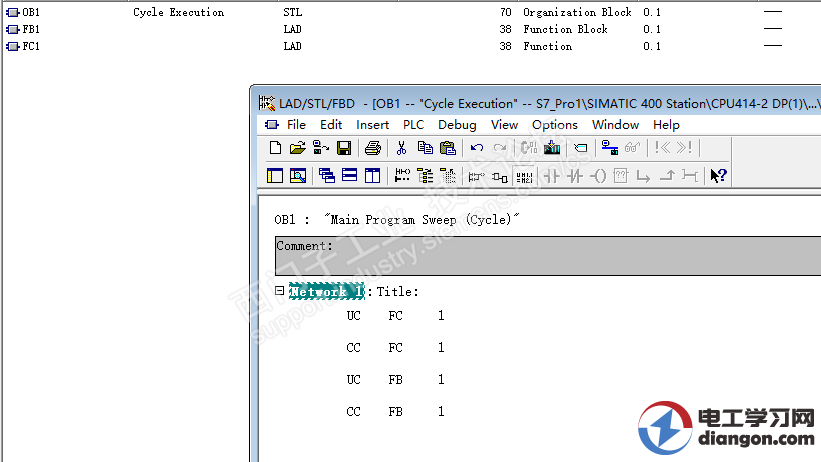Screen dimensions: 821x462
Task: Click the UC FC 1 statement line
Action: 395,315
